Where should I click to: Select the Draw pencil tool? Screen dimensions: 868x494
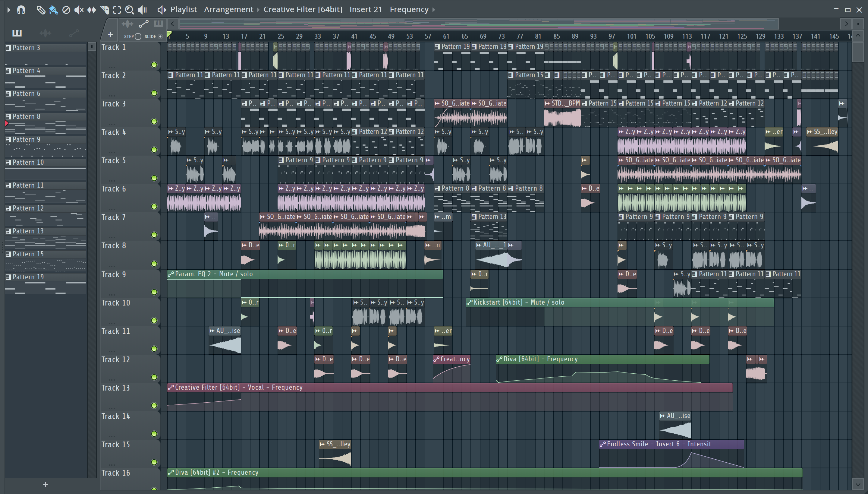point(41,10)
